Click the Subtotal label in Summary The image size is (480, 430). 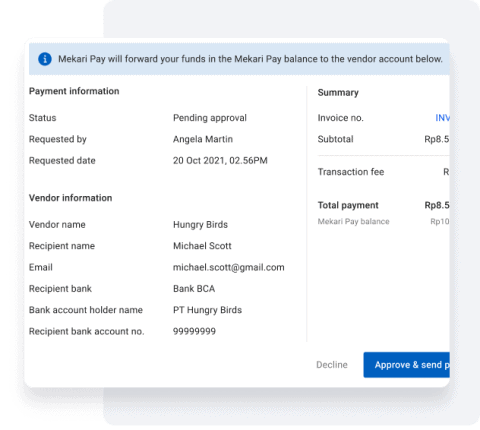coord(335,139)
